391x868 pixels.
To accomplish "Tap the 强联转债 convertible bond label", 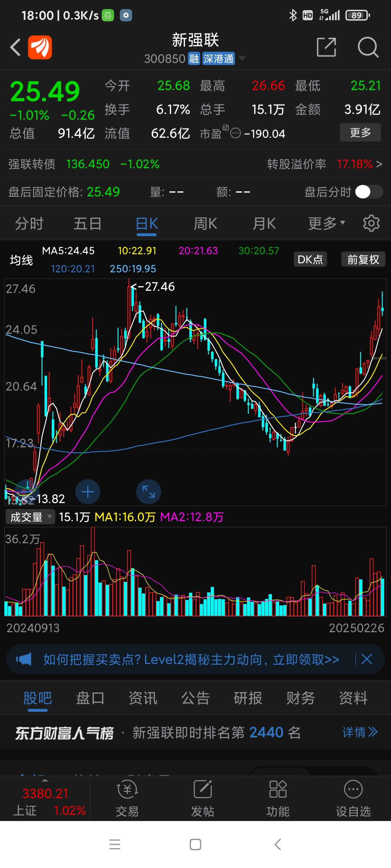I will (x=32, y=164).
